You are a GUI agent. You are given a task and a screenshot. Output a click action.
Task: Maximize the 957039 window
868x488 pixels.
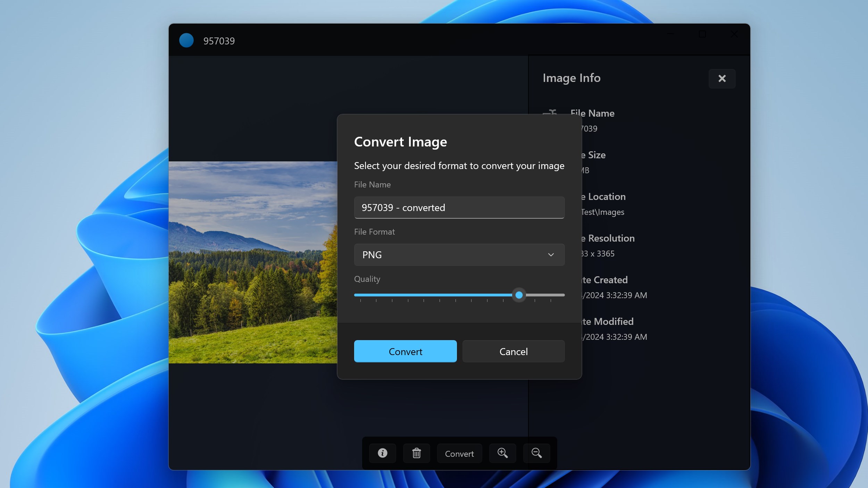[702, 34]
